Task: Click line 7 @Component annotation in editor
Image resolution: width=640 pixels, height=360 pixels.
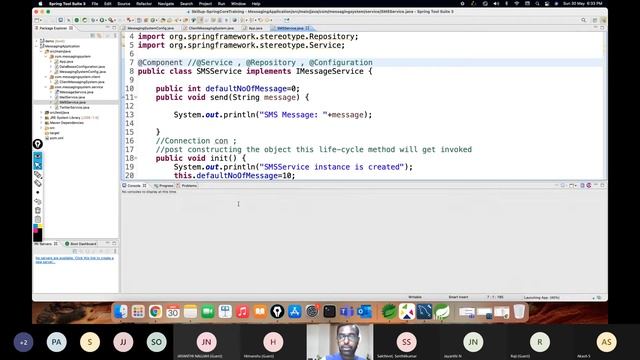Action: point(160,62)
